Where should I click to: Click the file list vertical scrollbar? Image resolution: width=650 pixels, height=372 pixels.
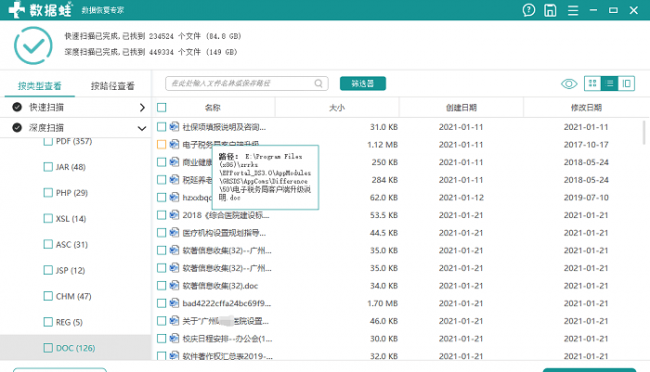644,133
